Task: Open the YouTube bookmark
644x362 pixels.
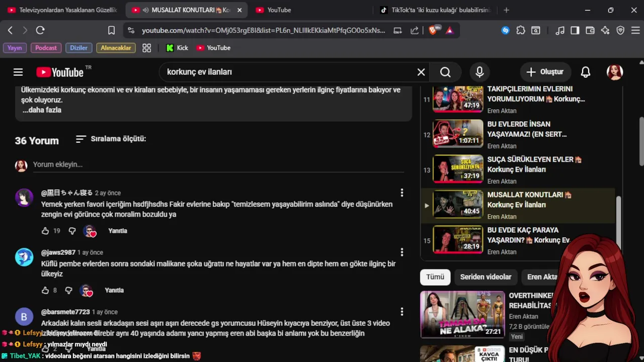Action: (x=213, y=48)
